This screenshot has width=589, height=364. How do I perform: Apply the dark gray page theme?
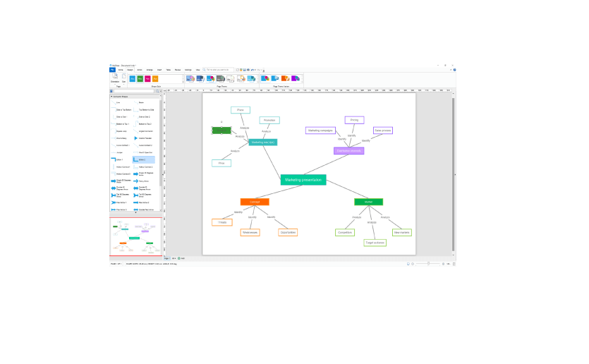[x=221, y=79]
